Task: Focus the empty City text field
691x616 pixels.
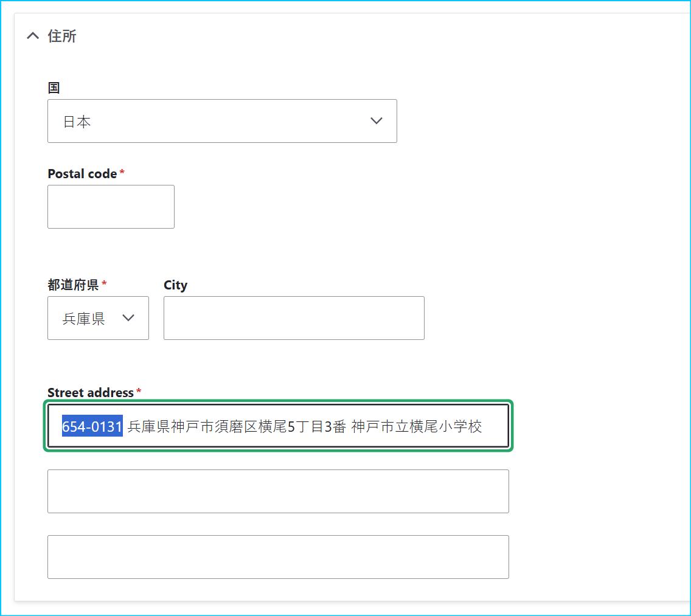Action: click(294, 318)
